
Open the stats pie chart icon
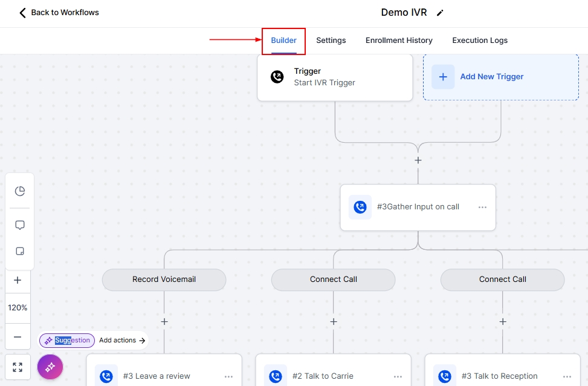[20, 191]
